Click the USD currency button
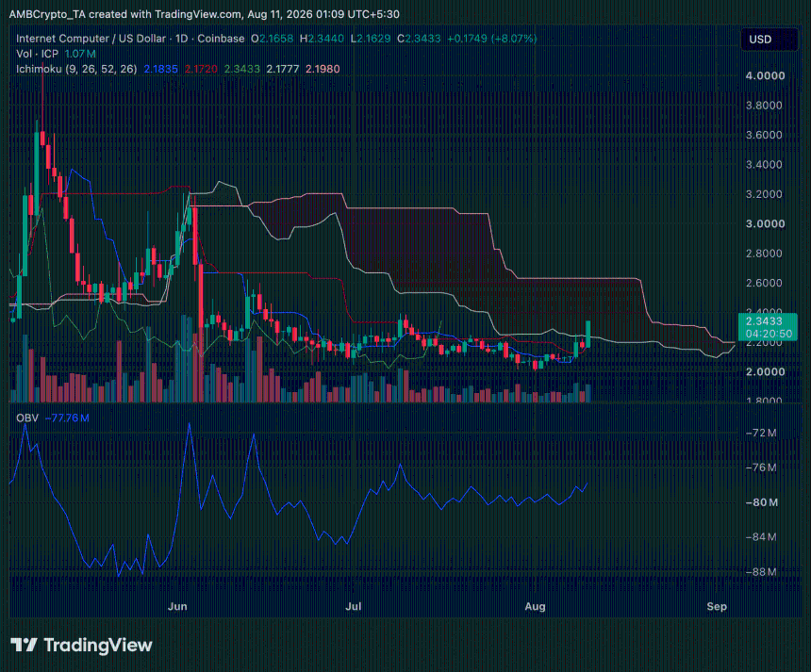 click(770, 40)
